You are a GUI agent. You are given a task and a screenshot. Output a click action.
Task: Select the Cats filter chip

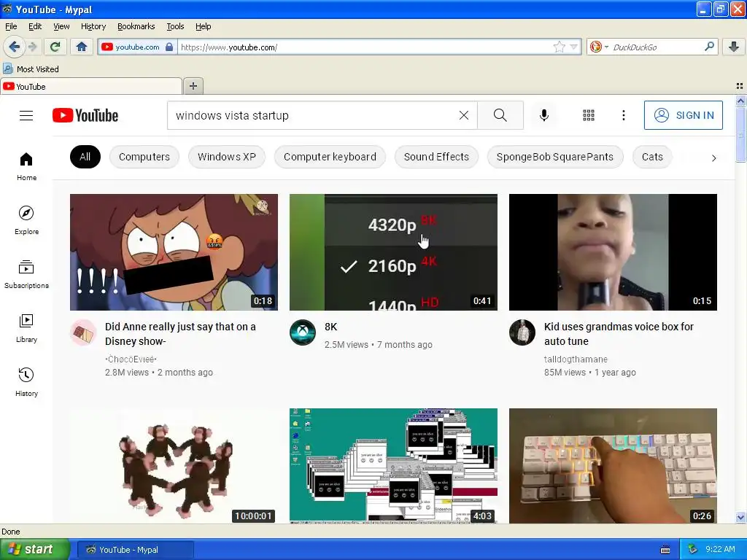(652, 157)
